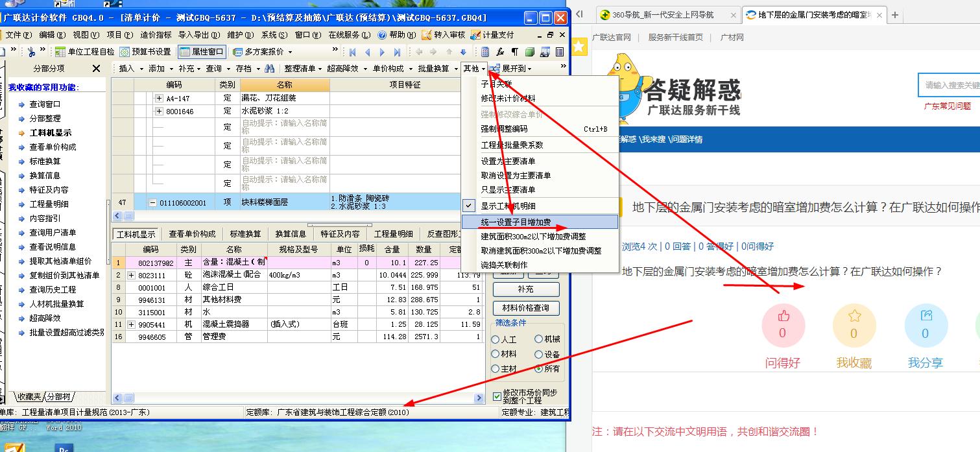Select the 设备 filter radio button
980x452 pixels.
(x=538, y=354)
